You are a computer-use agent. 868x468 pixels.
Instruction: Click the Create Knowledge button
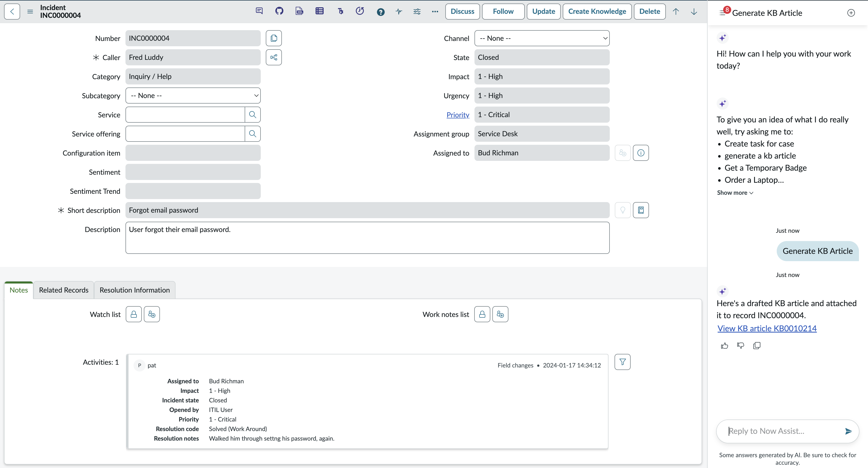[597, 12]
